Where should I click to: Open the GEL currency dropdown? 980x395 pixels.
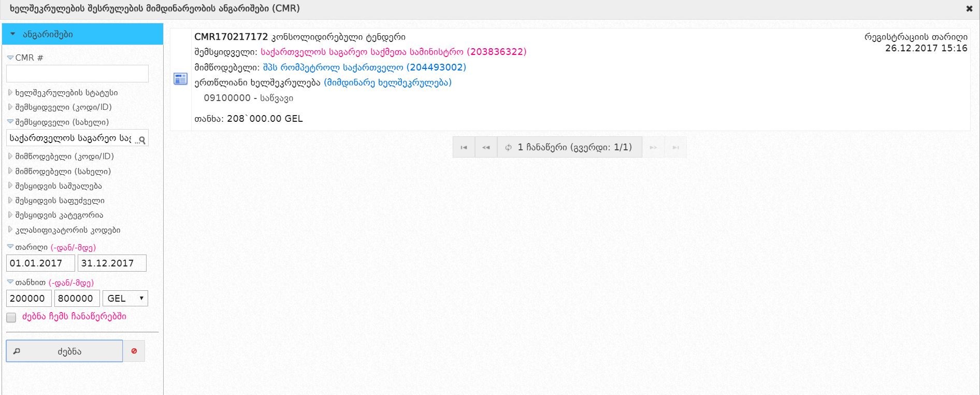(x=126, y=299)
